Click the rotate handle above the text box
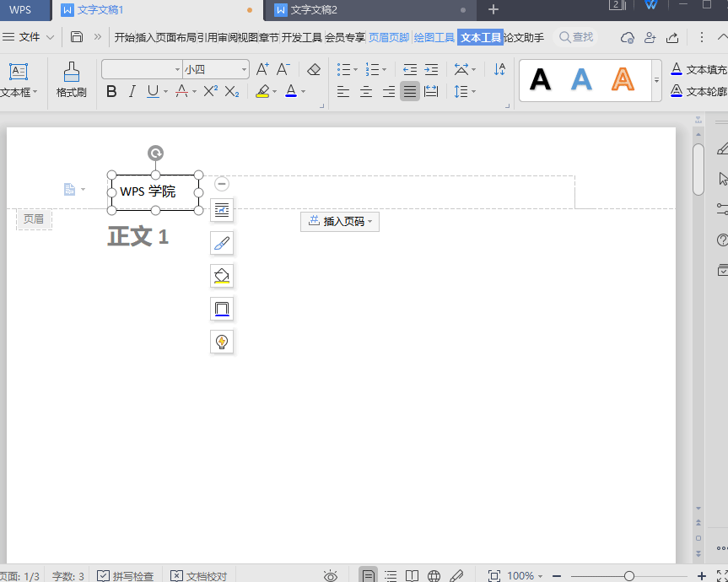 point(155,153)
